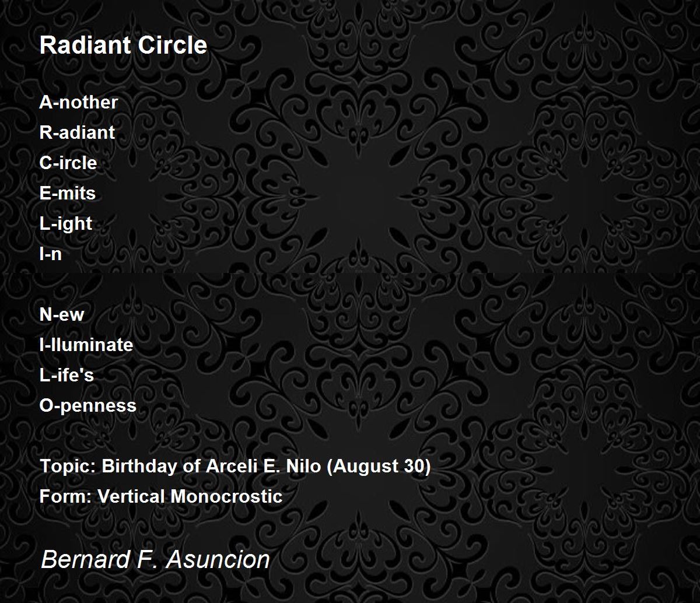Click the last poem line "O-penness"
Viewport: 700px width, 603px height.
coord(88,406)
